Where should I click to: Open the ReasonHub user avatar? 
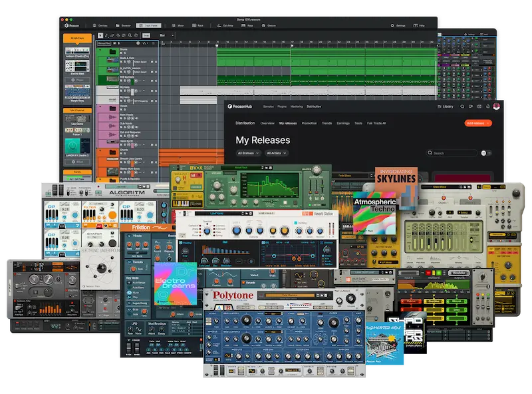(496, 106)
